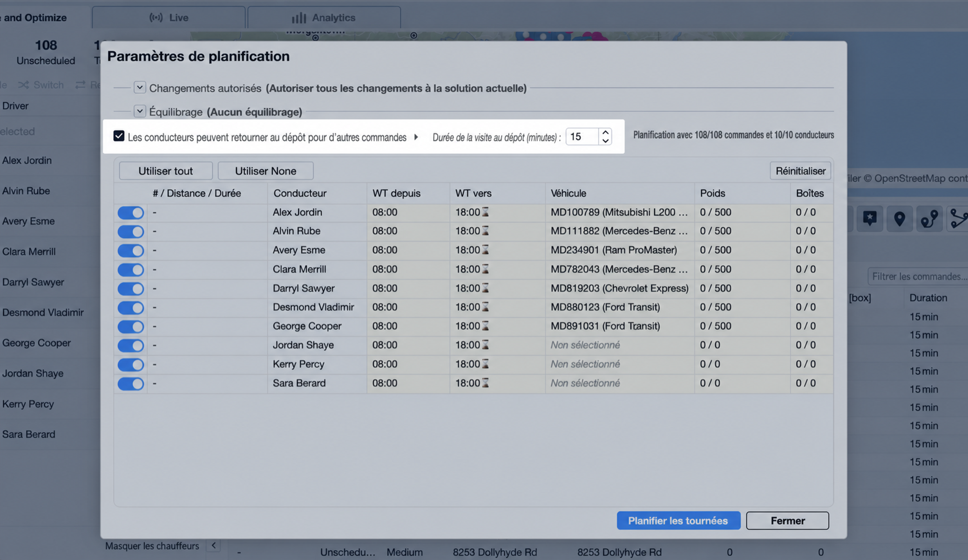Click the Duration column header in background
The image size is (968, 560).
(928, 298)
